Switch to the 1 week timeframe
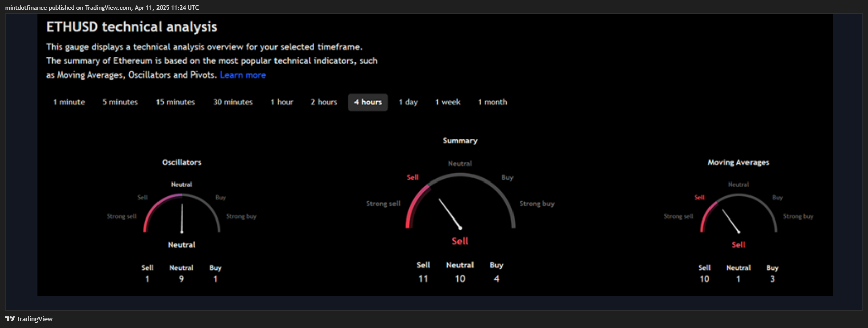The height and width of the screenshot is (328, 868). [448, 102]
